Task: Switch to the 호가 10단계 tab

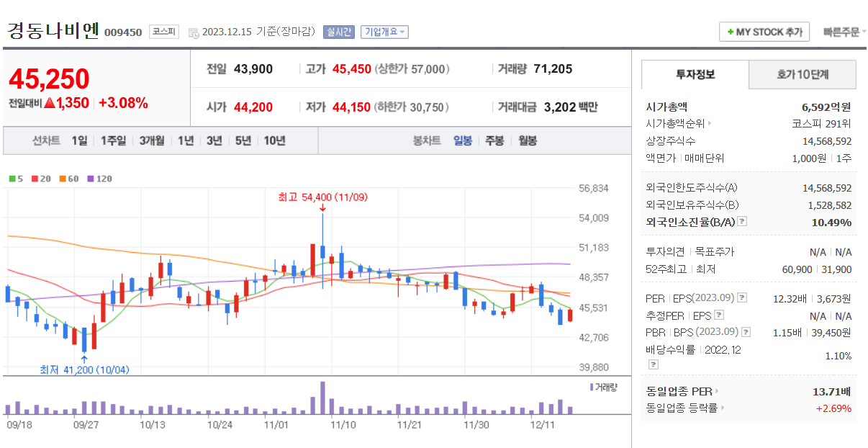Action: 803,74
